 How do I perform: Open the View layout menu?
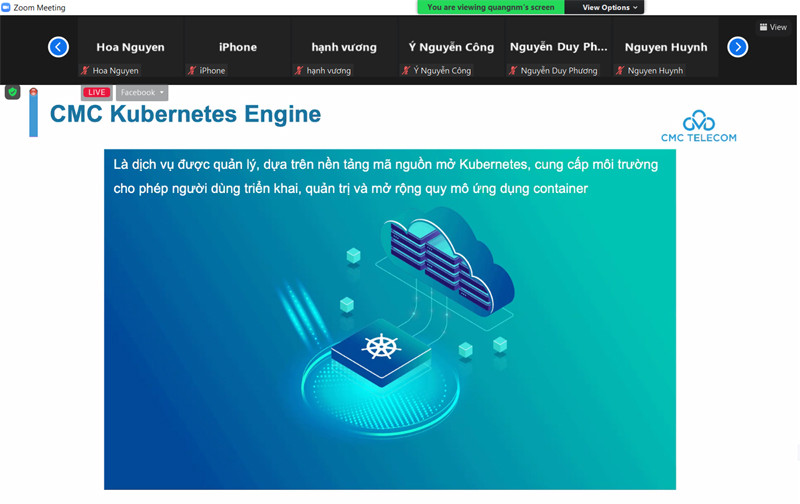pos(773,27)
